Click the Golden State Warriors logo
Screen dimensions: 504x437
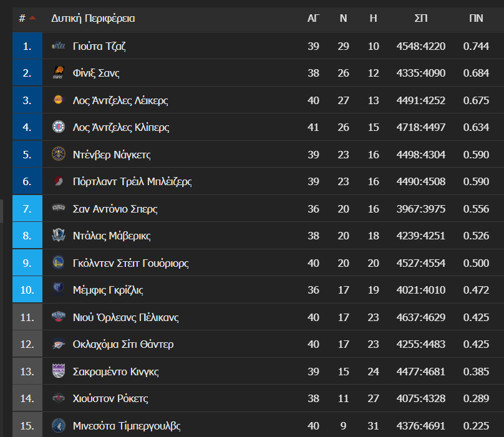(59, 263)
